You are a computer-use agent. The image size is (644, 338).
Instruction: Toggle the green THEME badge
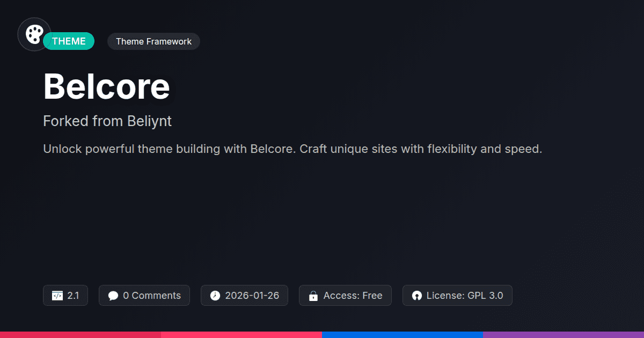coord(69,41)
